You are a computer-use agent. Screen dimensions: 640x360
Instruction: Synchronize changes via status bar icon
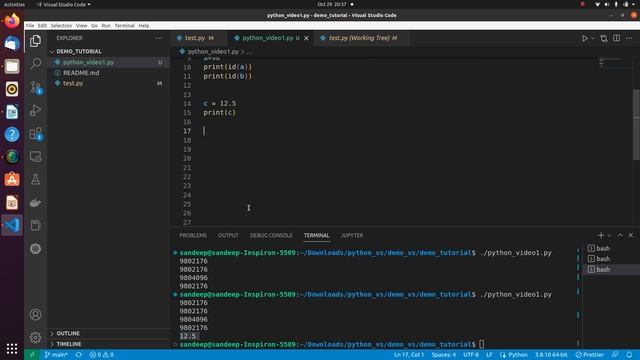click(79, 355)
